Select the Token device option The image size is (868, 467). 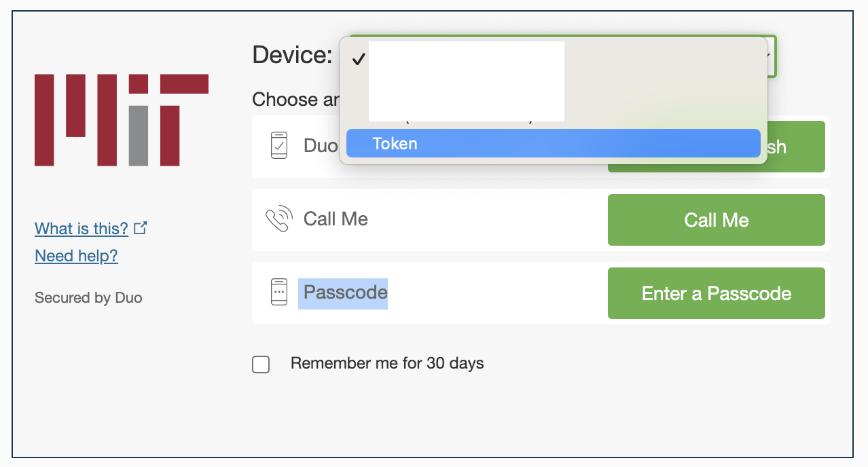tap(553, 144)
